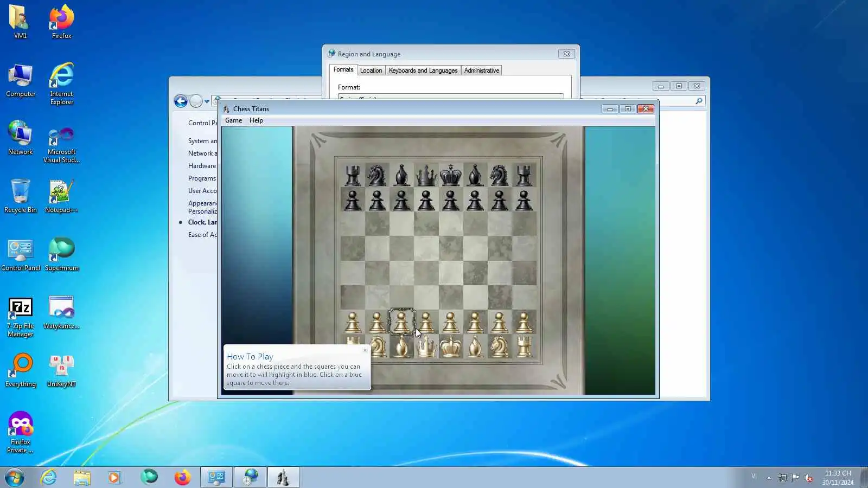Screen dimensions: 868x488
Task: Click the Control Panel window's Back button
Action: 181,101
